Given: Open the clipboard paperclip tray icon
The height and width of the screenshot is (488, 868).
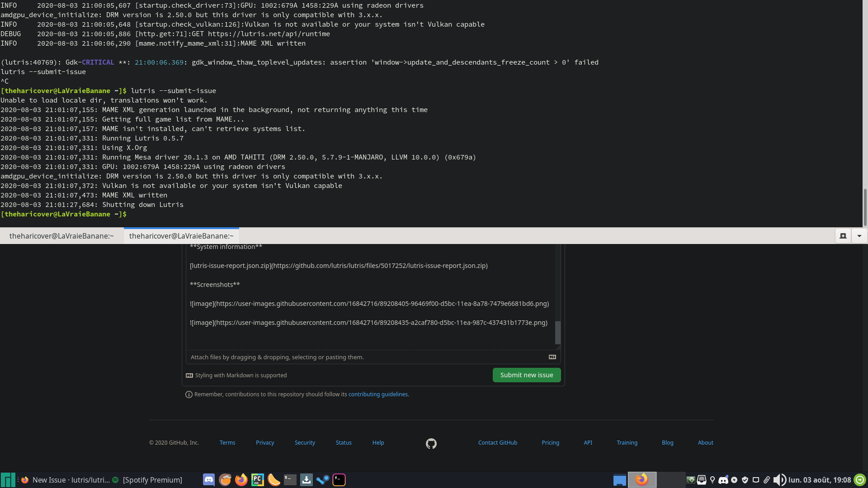Looking at the screenshot, I should 767,480.
